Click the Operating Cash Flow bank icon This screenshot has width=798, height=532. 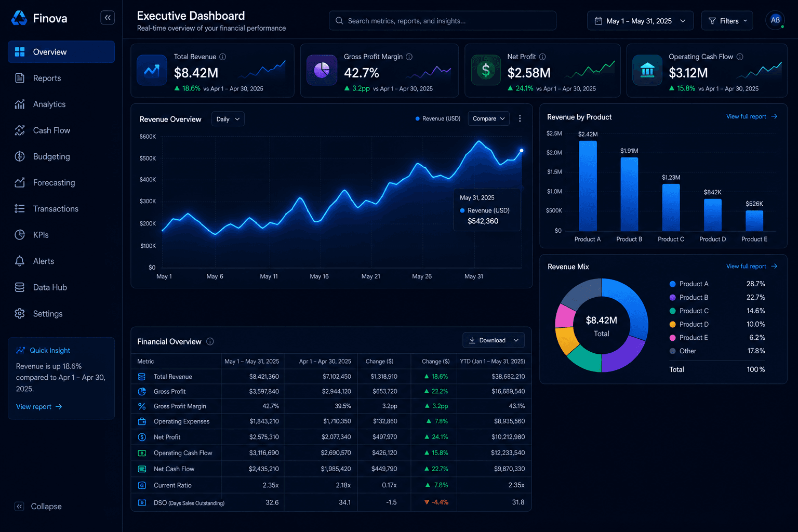647,70
